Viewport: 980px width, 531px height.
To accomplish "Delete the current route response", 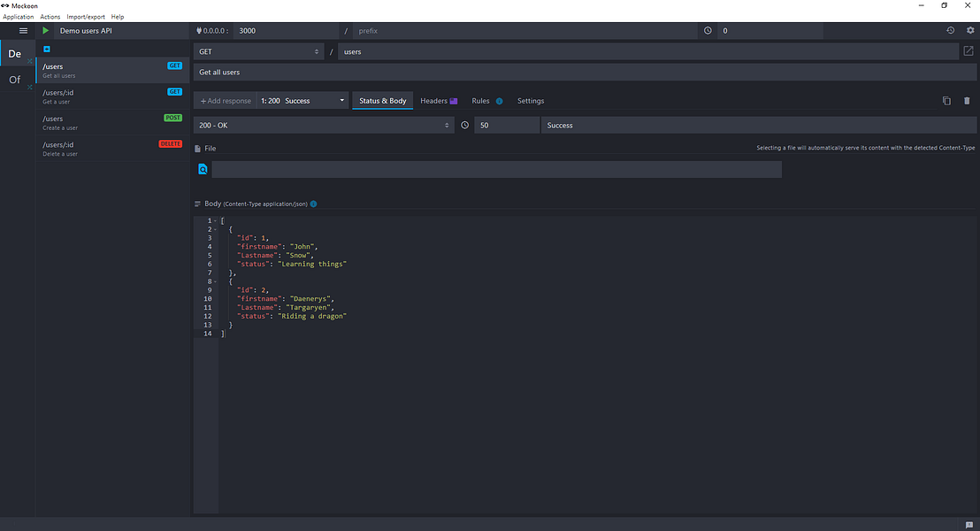I will tap(967, 101).
